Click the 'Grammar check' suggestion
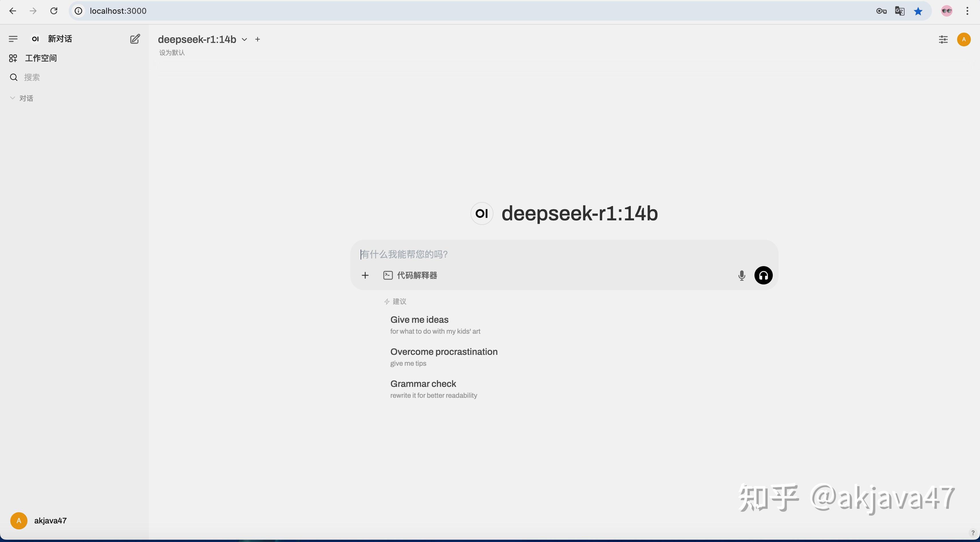 [x=423, y=383]
